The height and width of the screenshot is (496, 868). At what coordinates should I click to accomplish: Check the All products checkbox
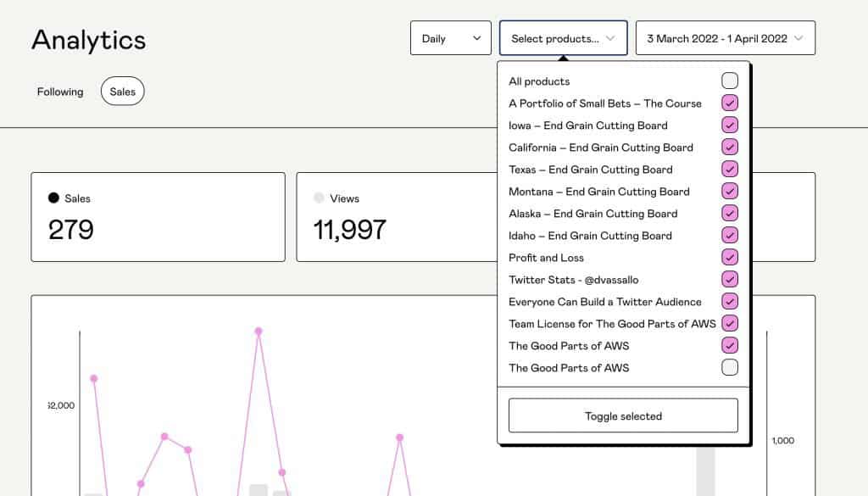(729, 81)
